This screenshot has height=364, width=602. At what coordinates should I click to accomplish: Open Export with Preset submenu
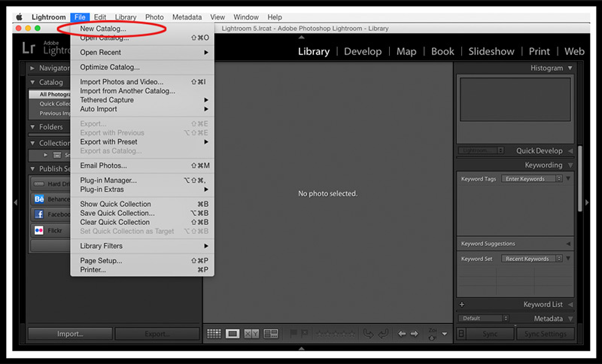click(142, 141)
